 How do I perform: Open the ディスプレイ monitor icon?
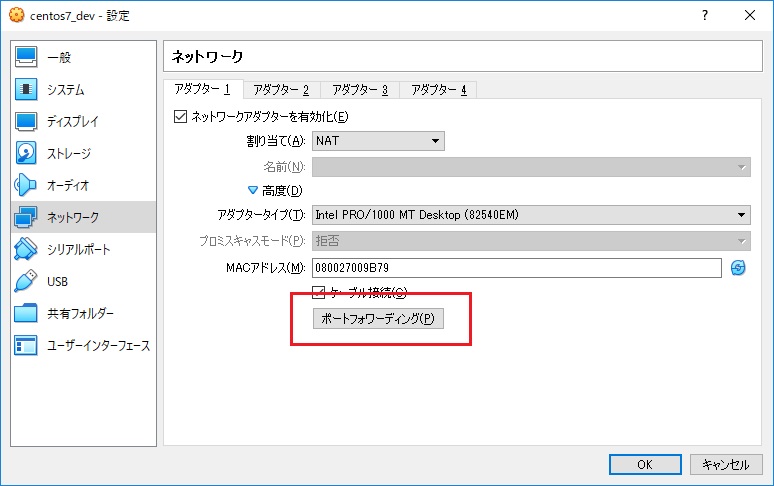coord(26,121)
